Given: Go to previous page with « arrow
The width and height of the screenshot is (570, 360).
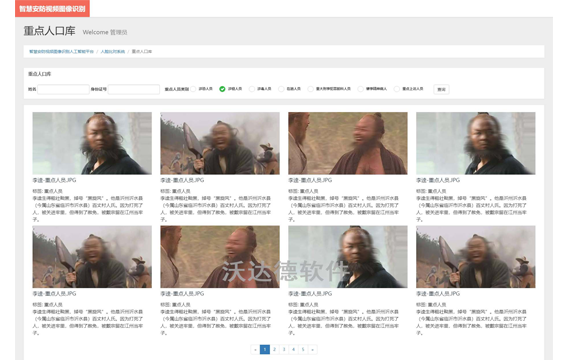Looking at the screenshot, I should 256,349.
